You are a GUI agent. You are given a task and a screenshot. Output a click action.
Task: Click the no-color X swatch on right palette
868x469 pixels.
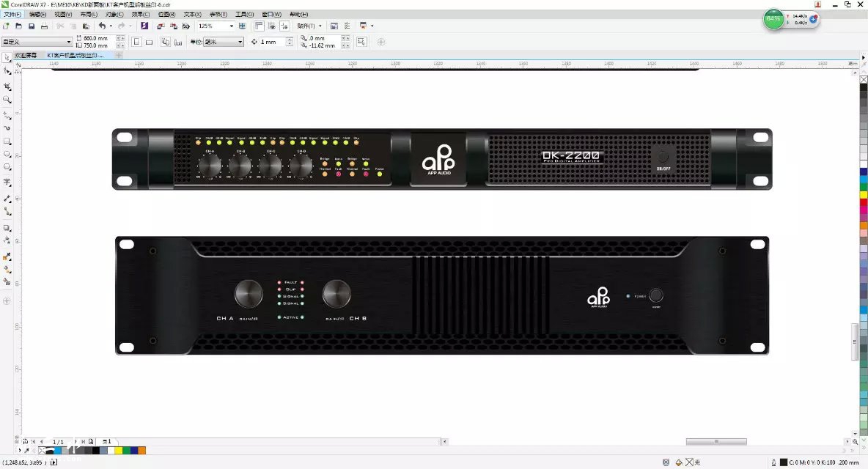pyautogui.click(x=864, y=80)
